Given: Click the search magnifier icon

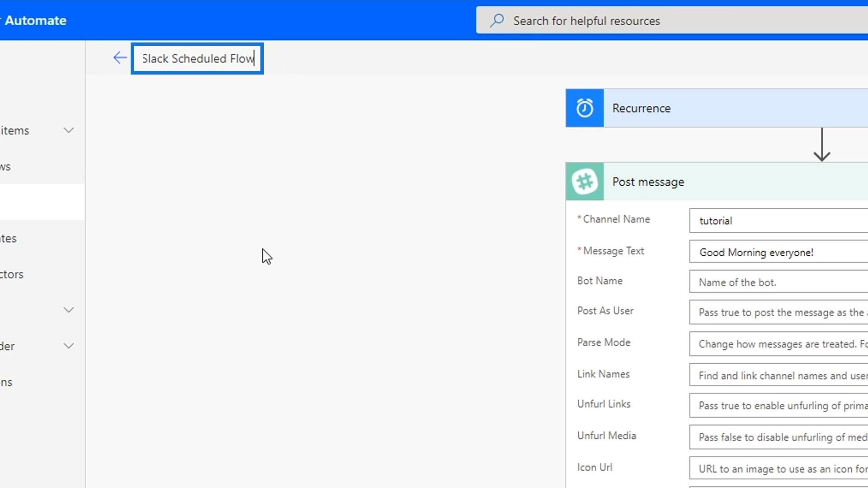Looking at the screenshot, I should (497, 21).
